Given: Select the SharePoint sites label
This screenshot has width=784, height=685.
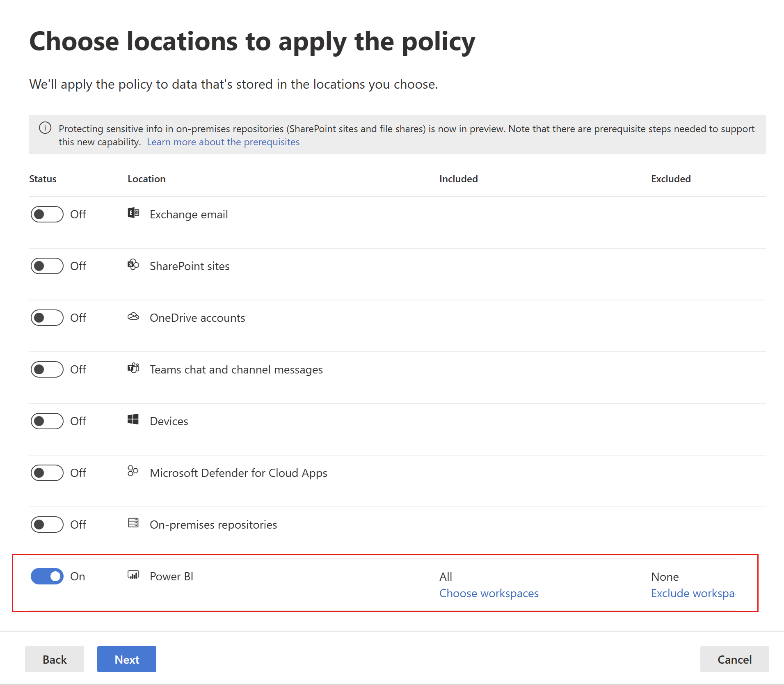Looking at the screenshot, I should tap(190, 266).
